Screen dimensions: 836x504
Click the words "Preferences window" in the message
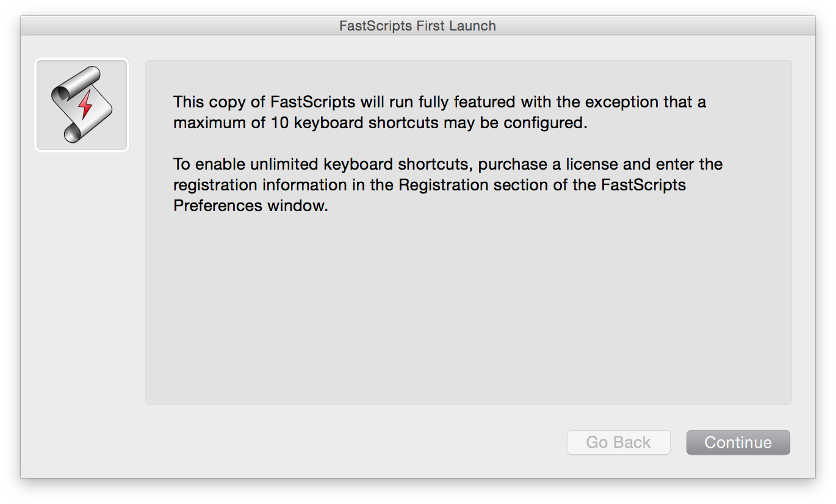click(250, 206)
